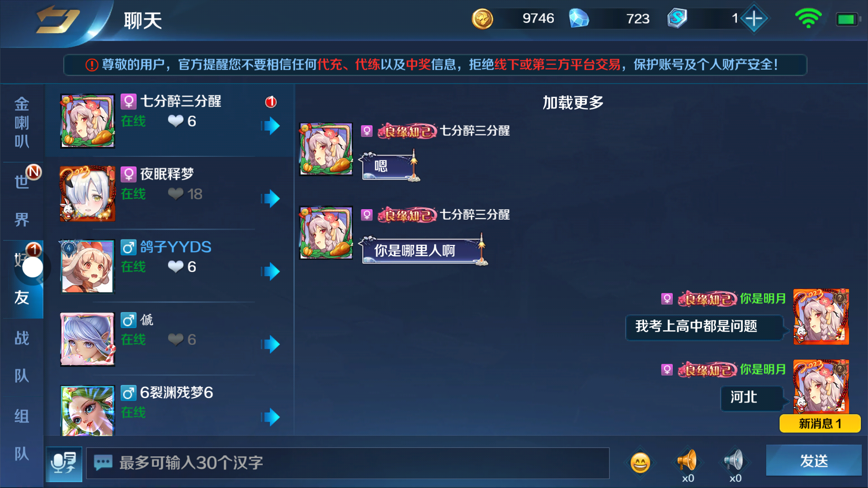Tap the blue diamond currency icon
868x488 pixels.
(579, 19)
